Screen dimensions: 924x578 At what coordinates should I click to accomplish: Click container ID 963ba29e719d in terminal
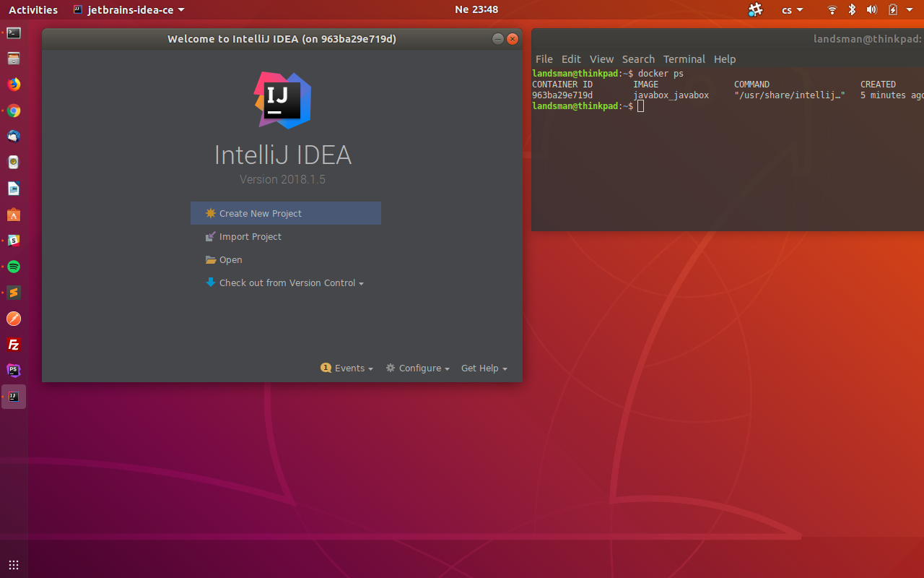tap(562, 95)
